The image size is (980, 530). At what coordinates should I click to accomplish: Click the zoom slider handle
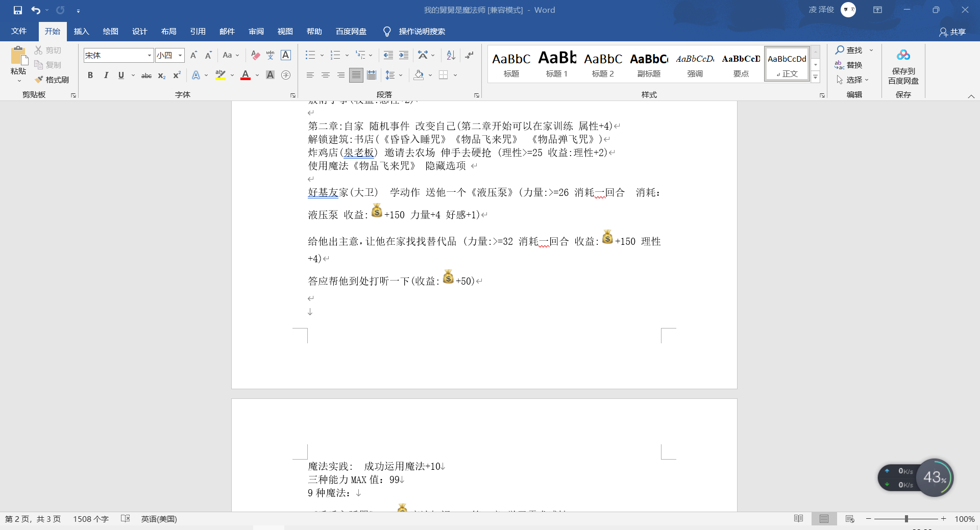(x=906, y=519)
